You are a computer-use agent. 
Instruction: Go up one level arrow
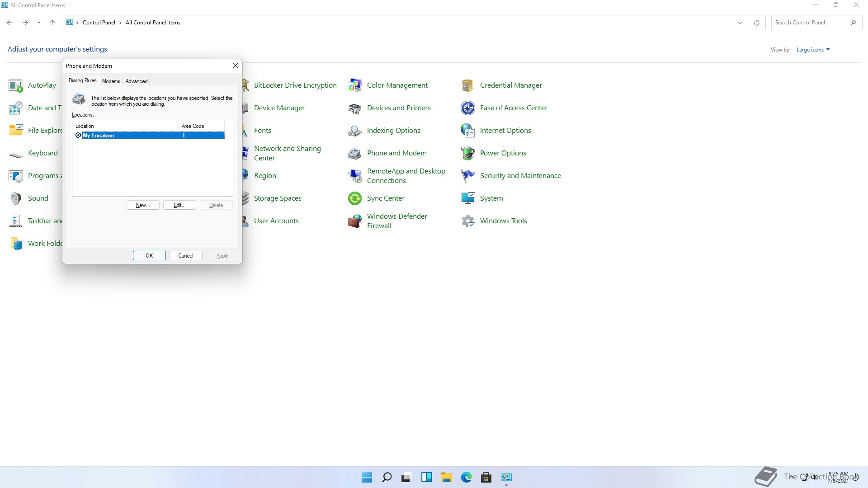[52, 23]
